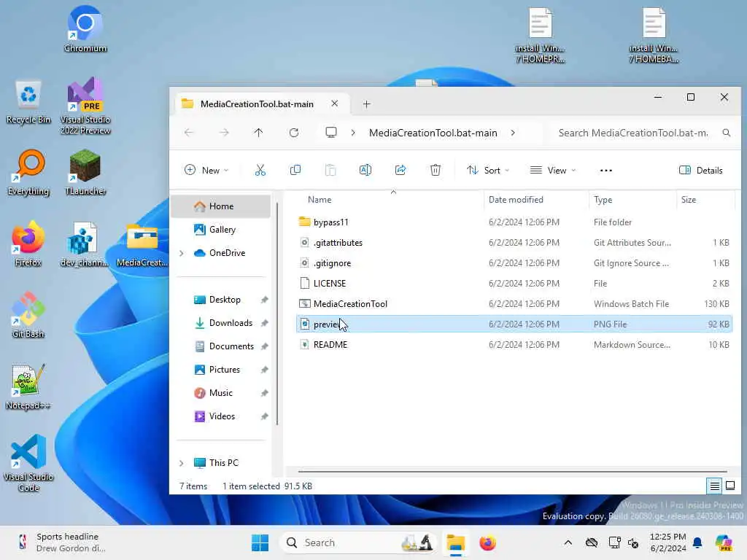Sort by Type column header
747x560 pixels.
point(603,200)
